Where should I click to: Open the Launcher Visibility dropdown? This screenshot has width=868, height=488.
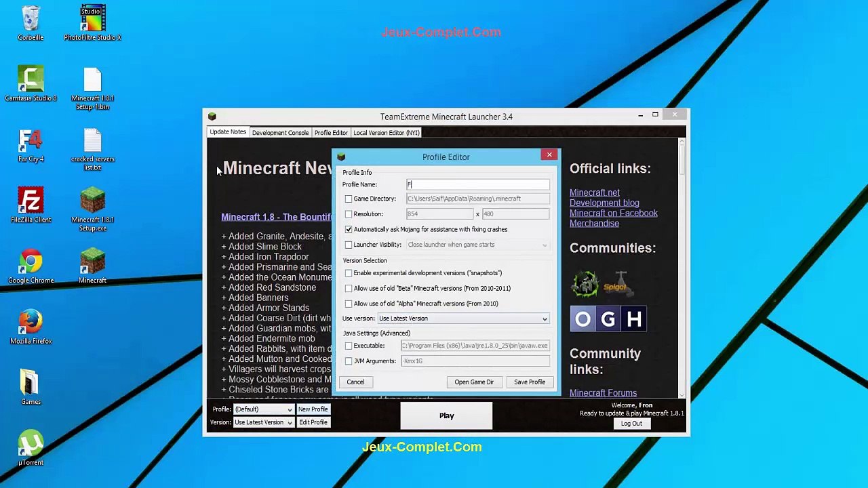click(x=477, y=245)
